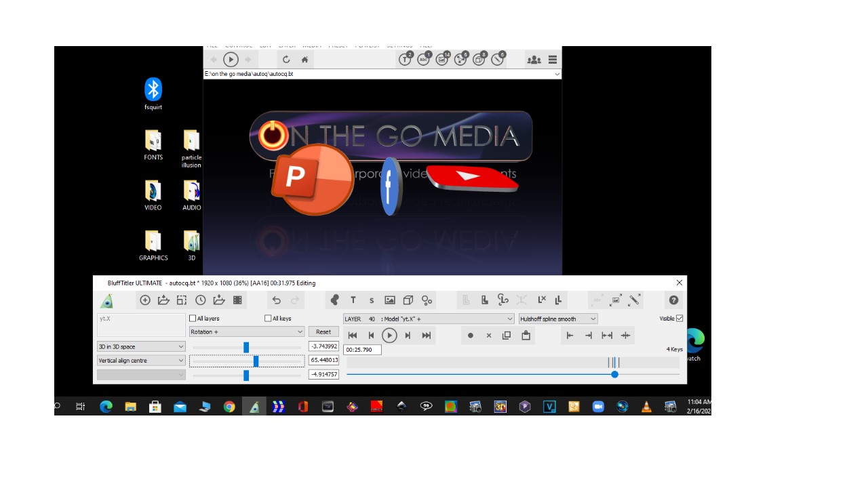Open picture templates icon with badge 14
The height and width of the screenshot is (488, 868).
[442, 59]
